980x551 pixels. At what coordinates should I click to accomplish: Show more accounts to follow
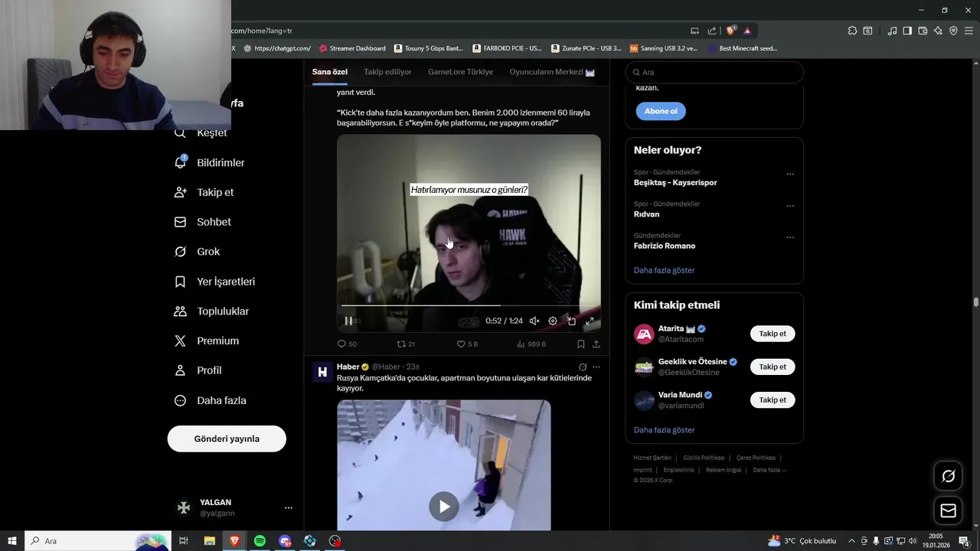click(664, 430)
